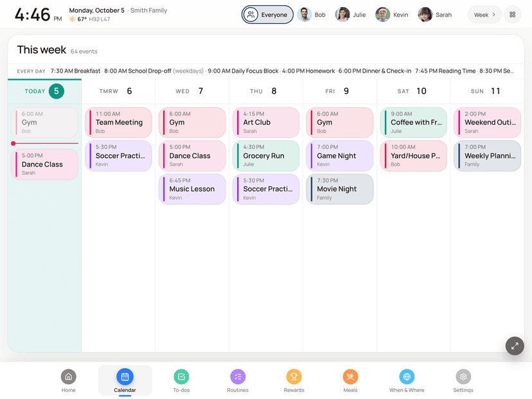Open the Meals icon
This screenshot has width=532, height=399.
350,377
